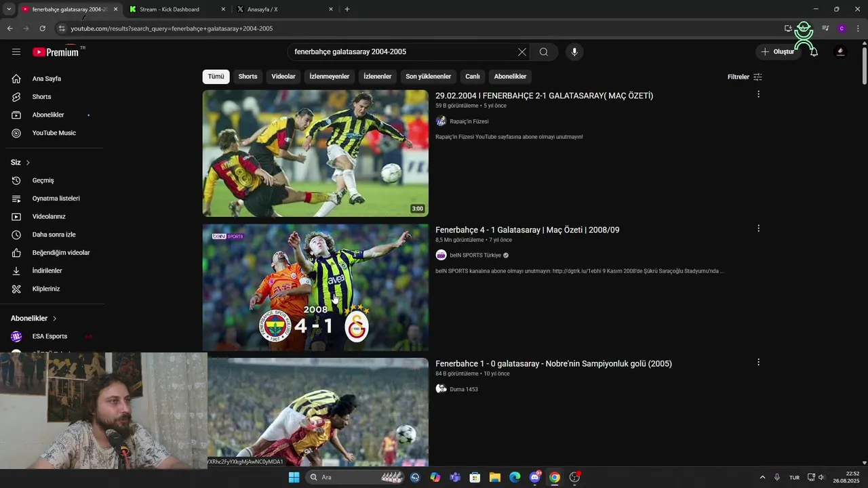The width and height of the screenshot is (868, 488).
Task: Expand the Siz section chevron
Action: [x=28, y=163]
